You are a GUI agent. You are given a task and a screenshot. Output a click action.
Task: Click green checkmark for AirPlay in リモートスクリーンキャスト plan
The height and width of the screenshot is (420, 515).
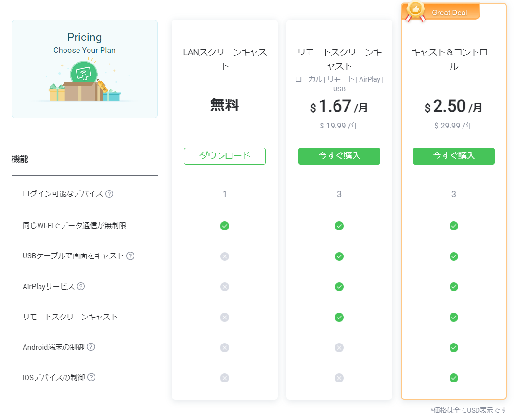tap(339, 287)
